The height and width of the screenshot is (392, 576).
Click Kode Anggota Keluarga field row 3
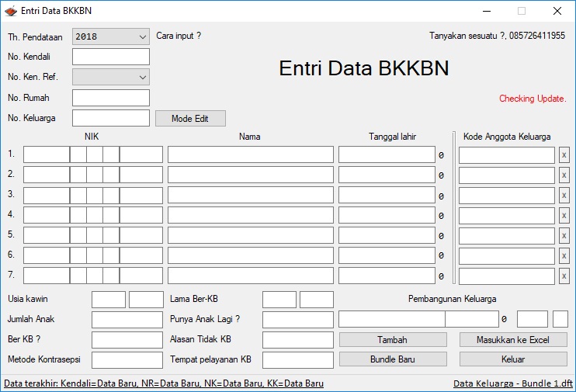(507, 196)
